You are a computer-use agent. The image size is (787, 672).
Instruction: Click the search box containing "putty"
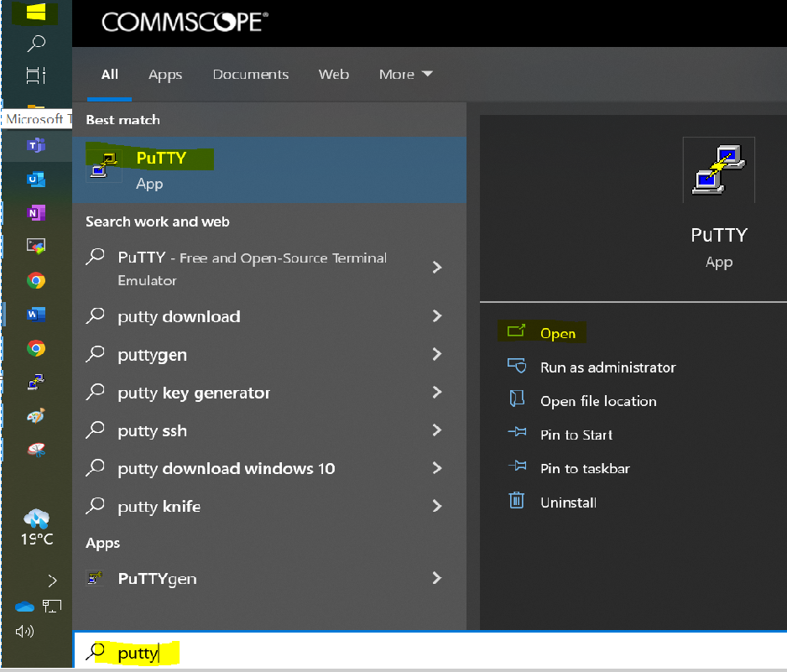(420, 652)
